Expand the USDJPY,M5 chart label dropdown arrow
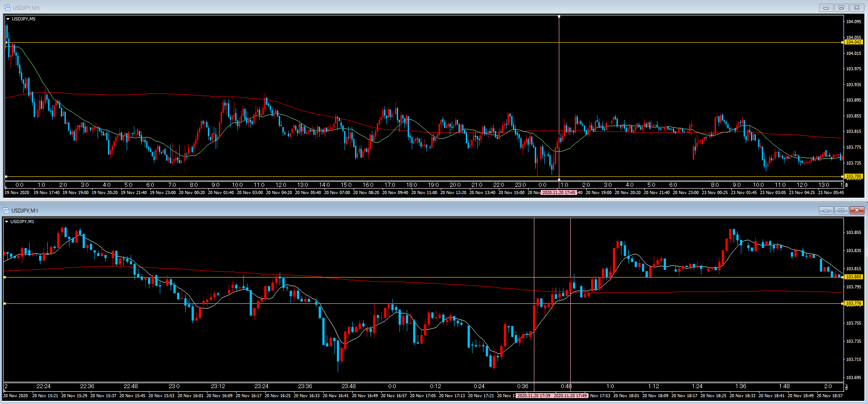868x404 pixels. click(8, 19)
